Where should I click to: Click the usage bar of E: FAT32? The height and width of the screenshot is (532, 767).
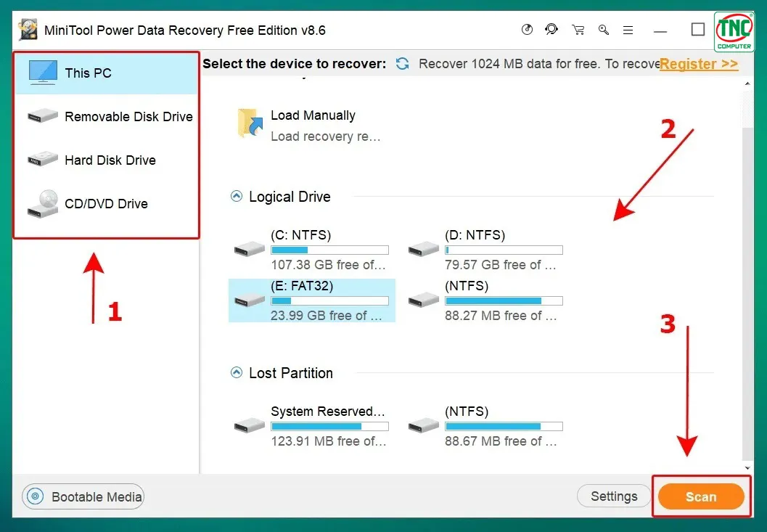(329, 301)
